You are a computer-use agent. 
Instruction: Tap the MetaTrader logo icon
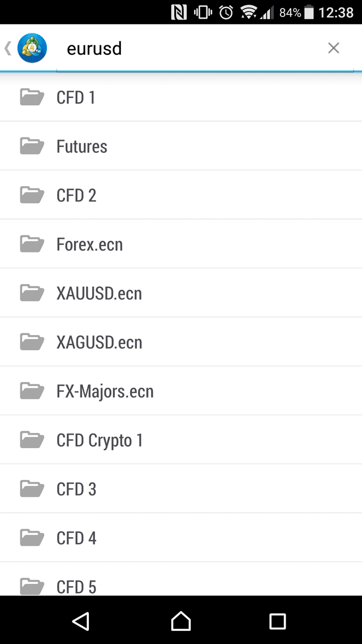click(x=32, y=48)
